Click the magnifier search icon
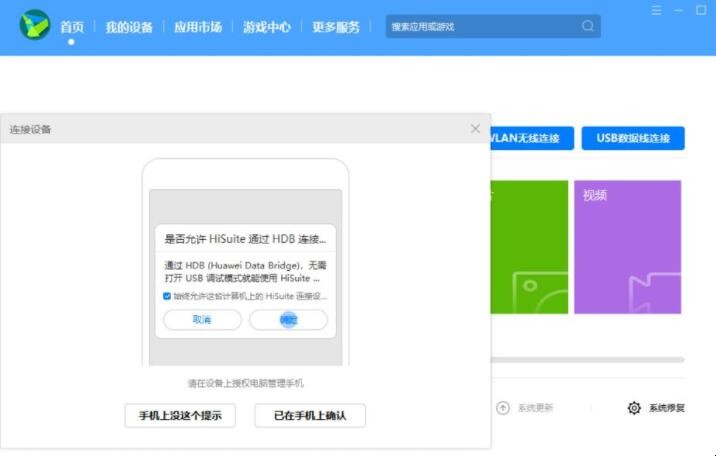Viewport: 716px width, 456px height. pos(588,26)
